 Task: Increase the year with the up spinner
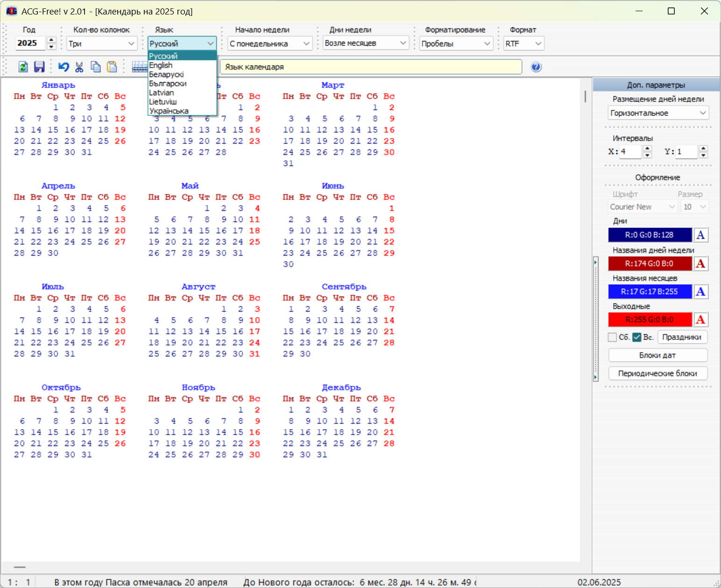click(52, 40)
